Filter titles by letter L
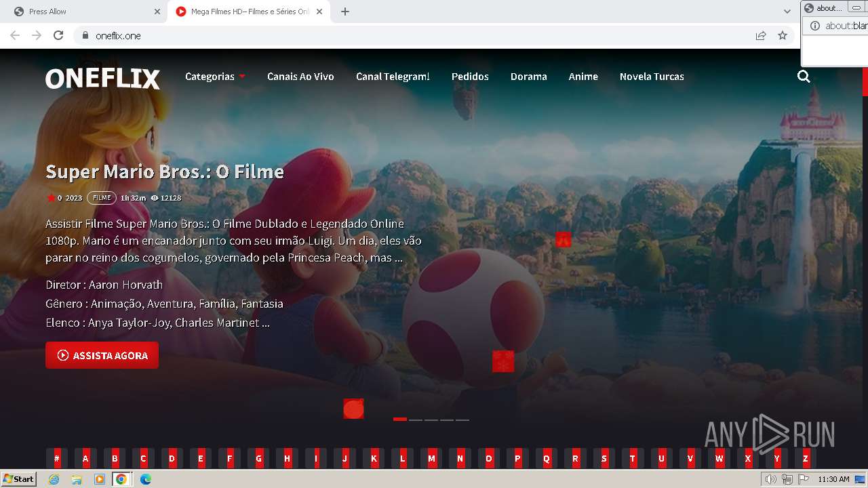The image size is (868, 488). point(403,458)
